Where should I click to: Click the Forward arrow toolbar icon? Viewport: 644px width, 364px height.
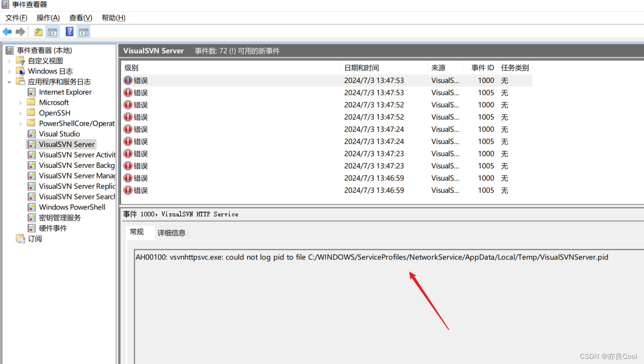tap(20, 32)
